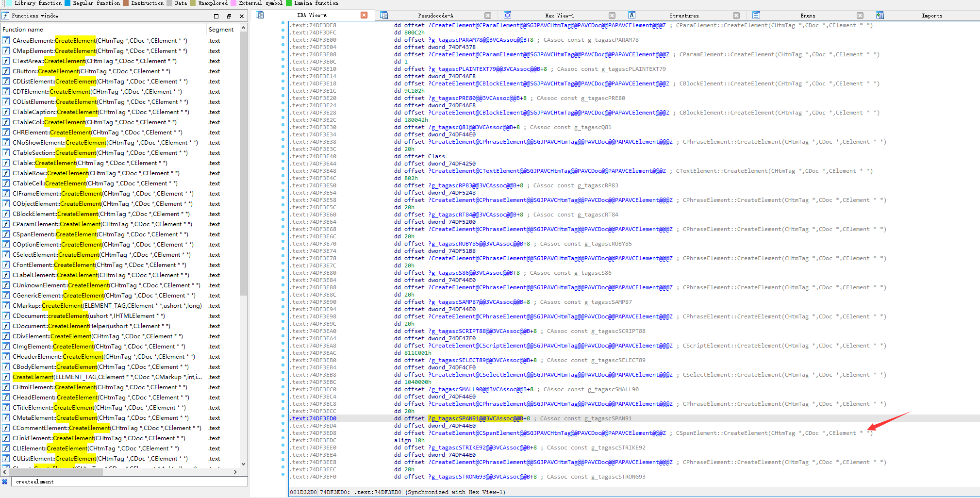
Task: Click the function icon beside CDocument::createElement
Action: [6, 316]
